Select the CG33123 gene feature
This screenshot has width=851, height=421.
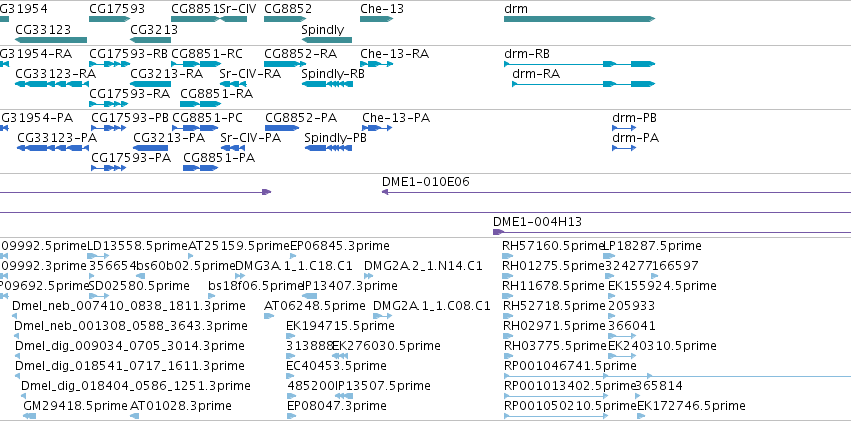click(x=51, y=40)
